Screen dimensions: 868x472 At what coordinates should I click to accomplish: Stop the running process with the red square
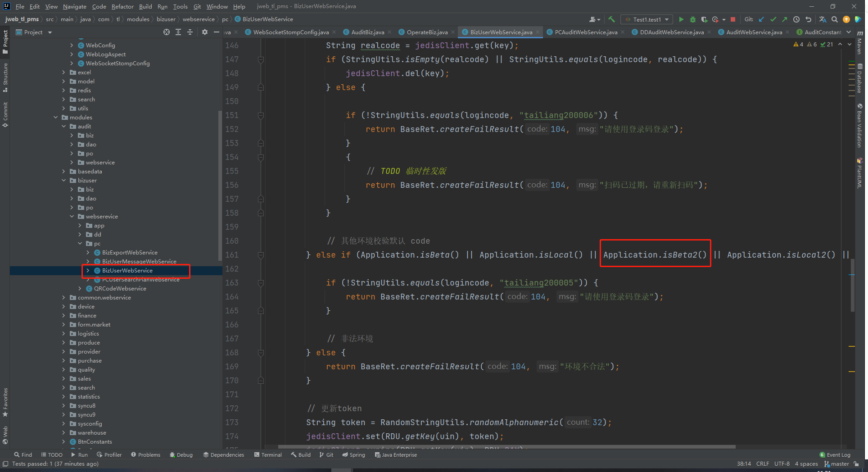[x=733, y=19]
